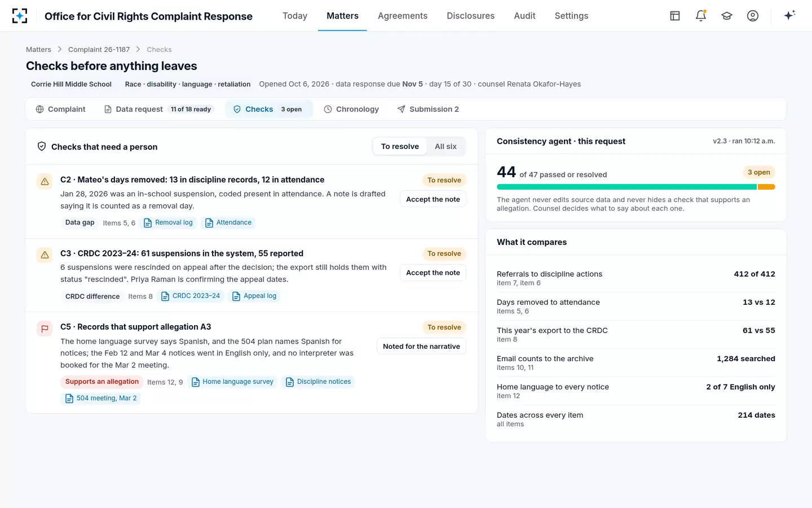Open the Settings tab

pos(571,16)
